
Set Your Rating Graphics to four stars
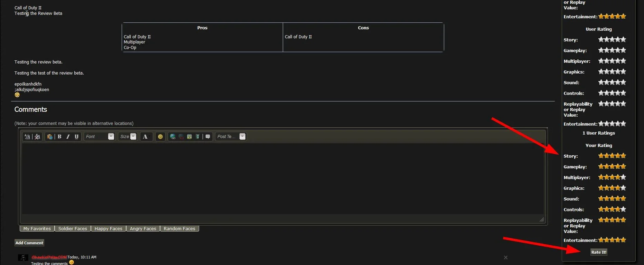[x=618, y=188]
